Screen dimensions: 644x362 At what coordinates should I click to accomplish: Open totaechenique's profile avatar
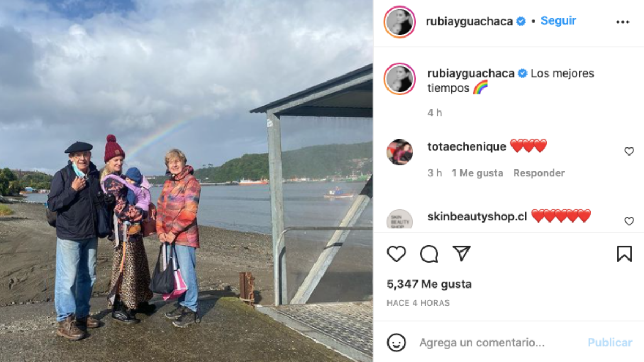coord(400,152)
